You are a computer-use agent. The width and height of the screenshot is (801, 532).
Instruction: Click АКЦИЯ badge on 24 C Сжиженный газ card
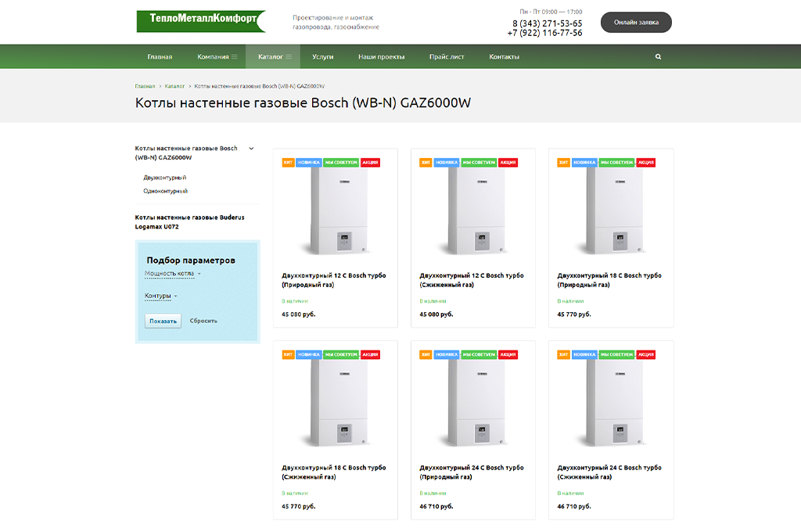pos(645,354)
